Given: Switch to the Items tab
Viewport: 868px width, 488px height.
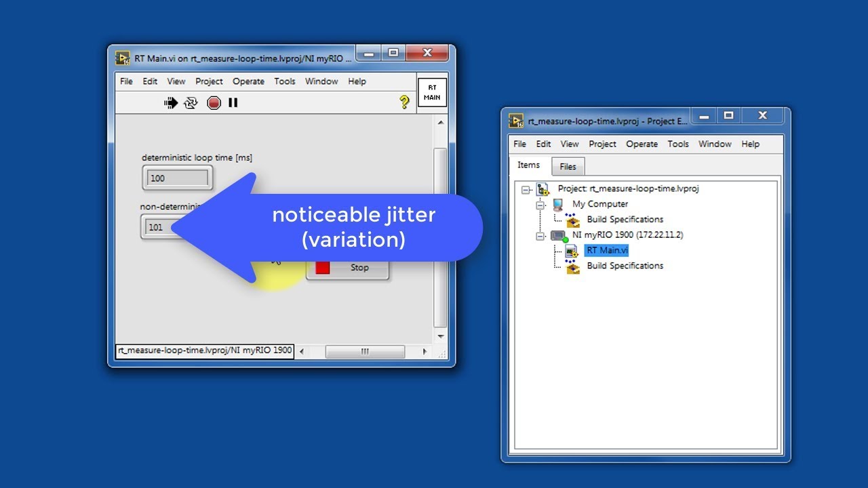Looking at the screenshot, I should (529, 165).
